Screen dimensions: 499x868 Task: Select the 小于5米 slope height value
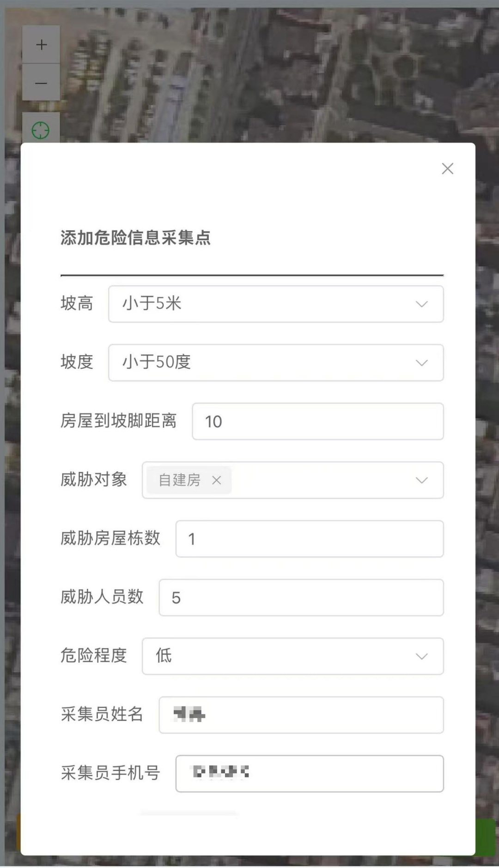tap(152, 303)
